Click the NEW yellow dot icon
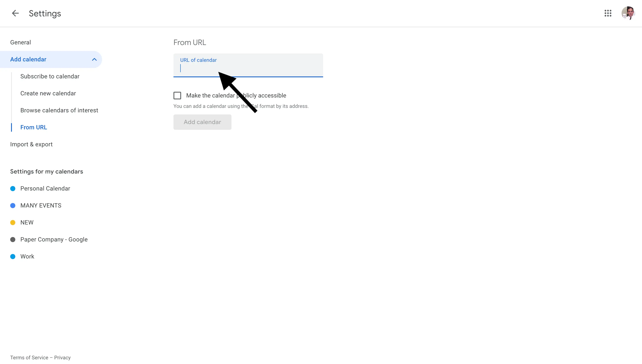Viewport: 642px width, 364px height. pos(12,222)
